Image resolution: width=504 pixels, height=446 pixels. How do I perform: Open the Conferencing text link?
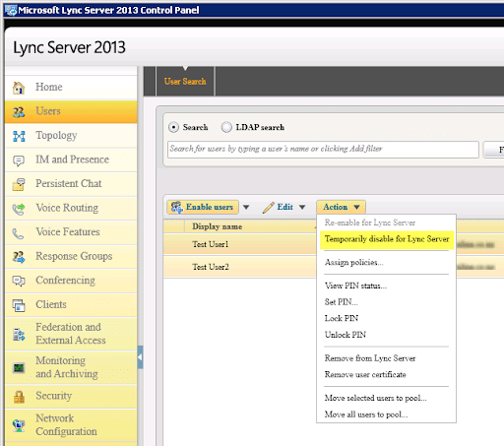[x=65, y=281]
